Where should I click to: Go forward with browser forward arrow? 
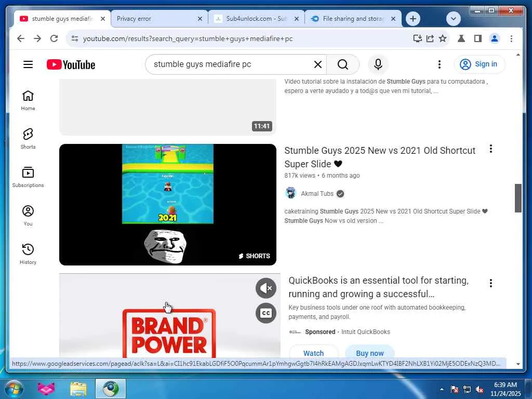click(37, 38)
